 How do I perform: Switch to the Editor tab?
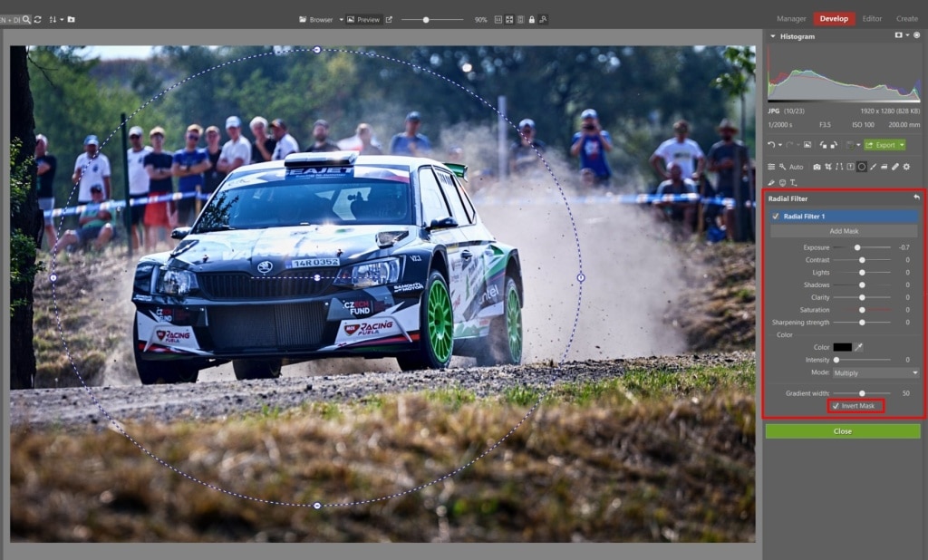[872, 19]
